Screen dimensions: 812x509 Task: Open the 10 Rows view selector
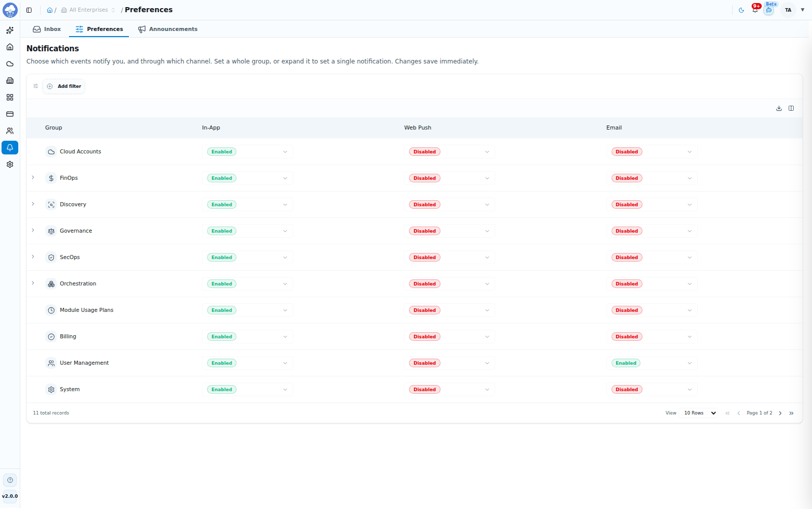pyautogui.click(x=700, y=413)
